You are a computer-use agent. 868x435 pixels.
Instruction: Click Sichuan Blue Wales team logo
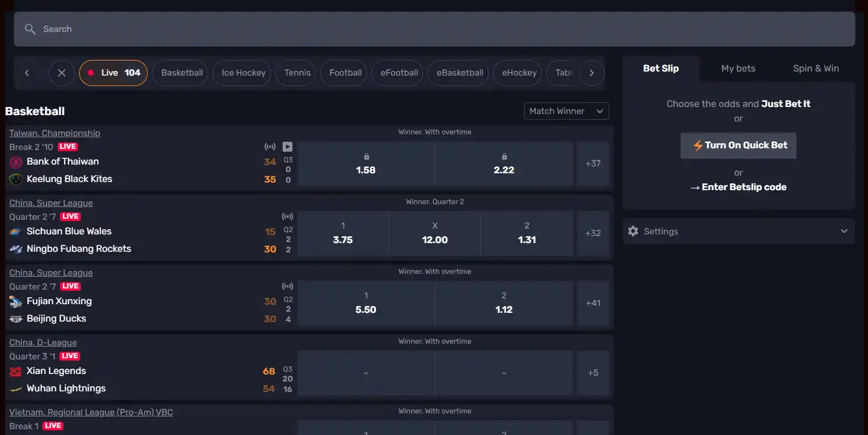16,231
